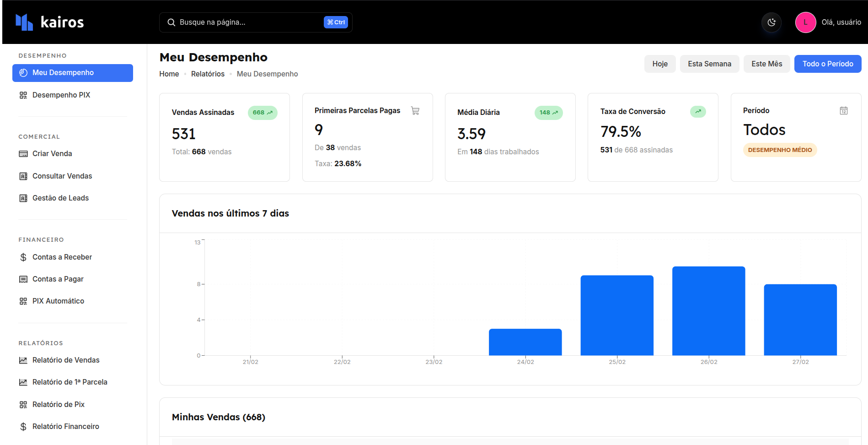Click the 26/02 bar in chart
The width and height of the screenshot is (868, 445).
pos(708,311)
